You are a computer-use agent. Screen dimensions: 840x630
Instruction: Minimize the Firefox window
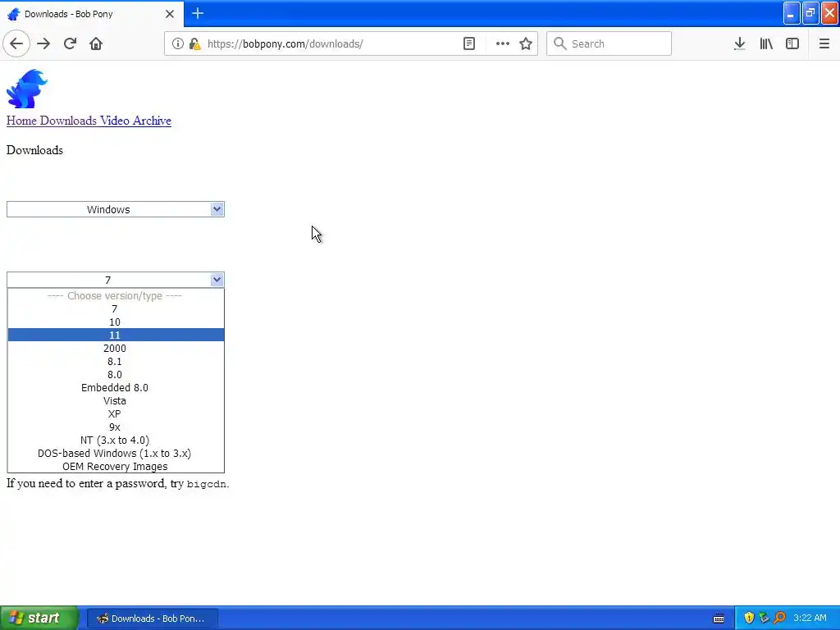click(792, 13)
